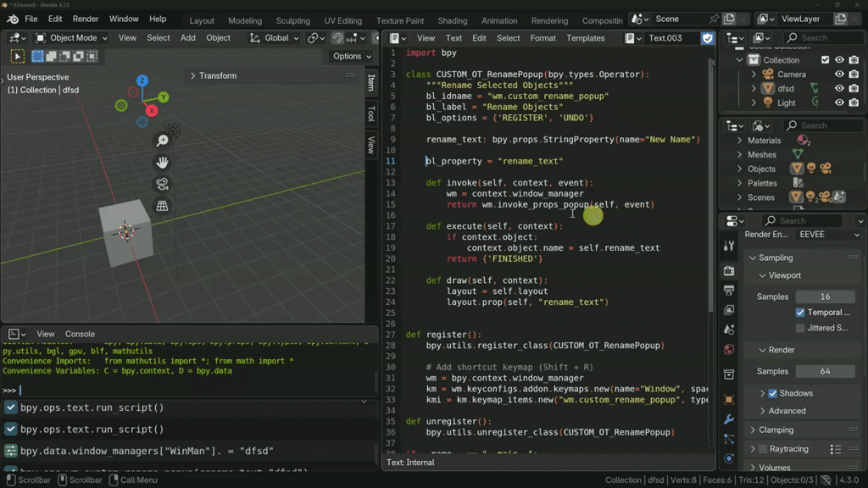Click the properties Search field
868x488 pixels.
coord(802,221)
